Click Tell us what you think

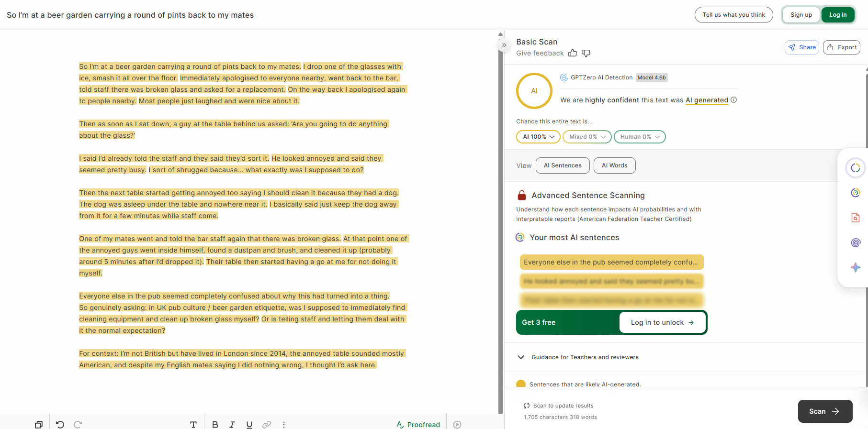point(733,15)
